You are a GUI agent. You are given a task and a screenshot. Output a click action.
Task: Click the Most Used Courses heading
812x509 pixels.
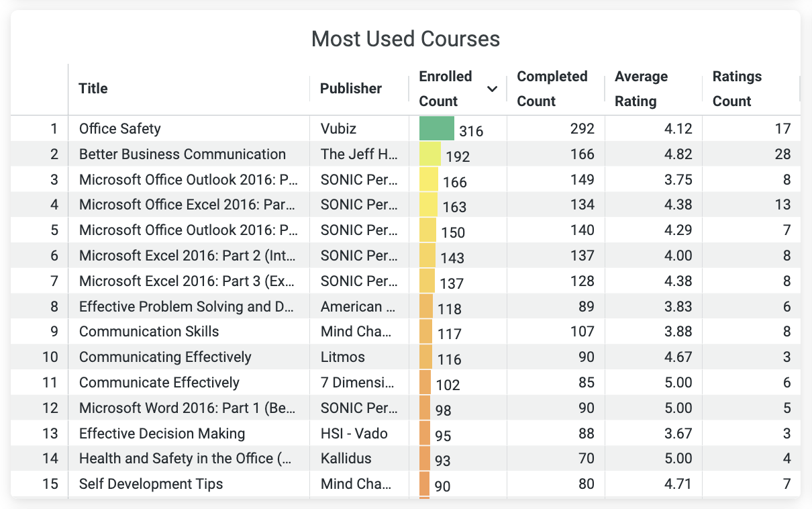point(405,39)
